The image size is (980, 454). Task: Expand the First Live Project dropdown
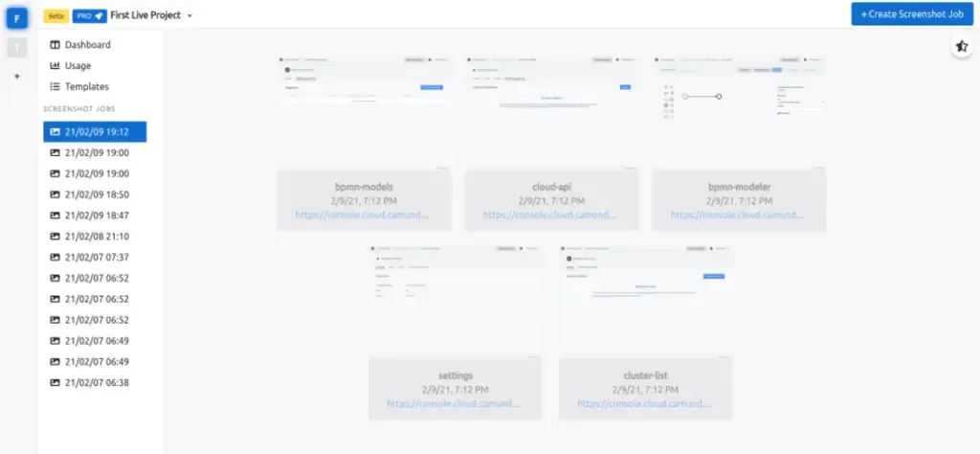pos(190,16)
